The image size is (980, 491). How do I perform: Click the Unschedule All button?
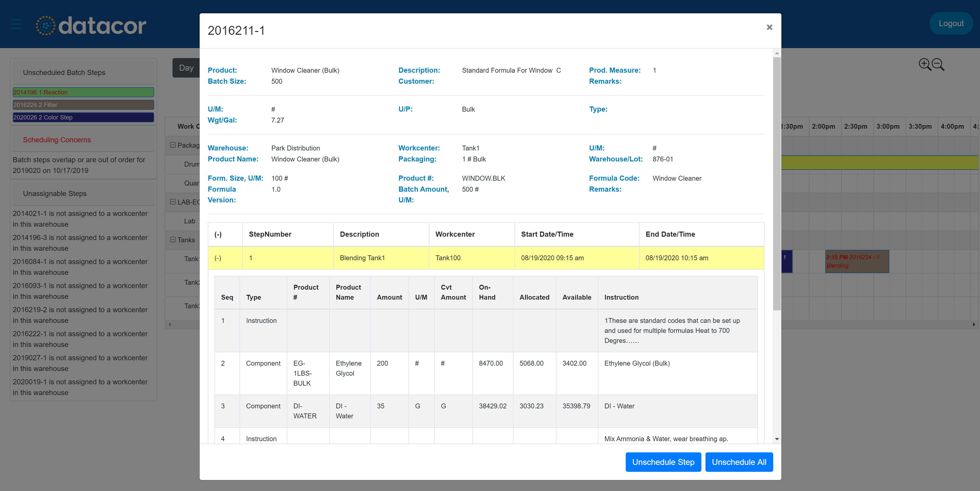[739, 462]
